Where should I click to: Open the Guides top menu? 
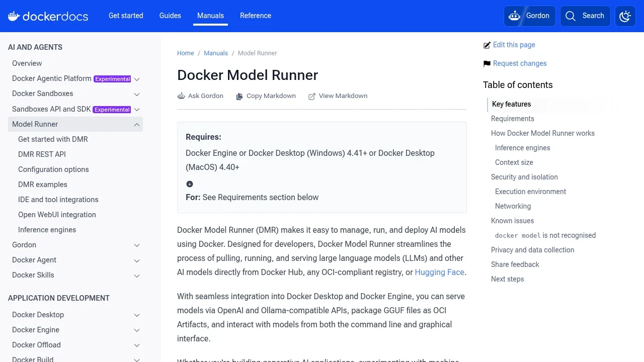pyautogui.click(x=170, y=16)
